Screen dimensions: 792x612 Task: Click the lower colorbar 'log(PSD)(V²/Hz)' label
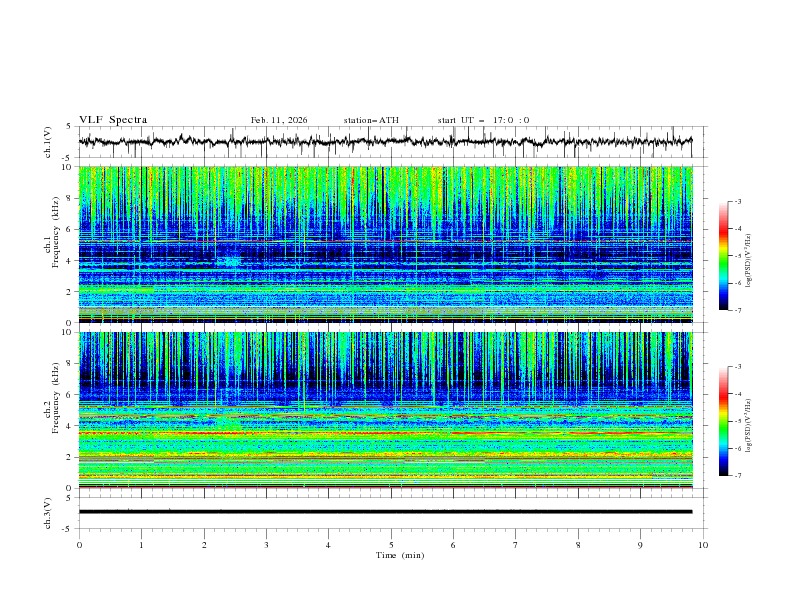pyautogui.click(x=748, y=426)
